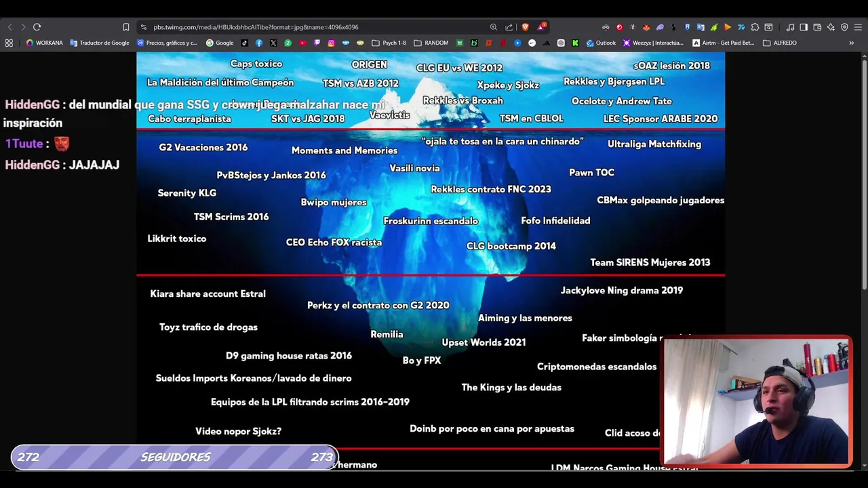Open the Outlook bookmark
This screenshot has width=868, height=488.
(x=601, y=43)
